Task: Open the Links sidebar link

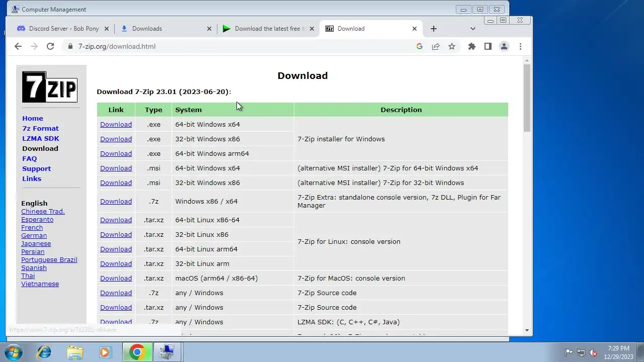Action: [32, 178]
